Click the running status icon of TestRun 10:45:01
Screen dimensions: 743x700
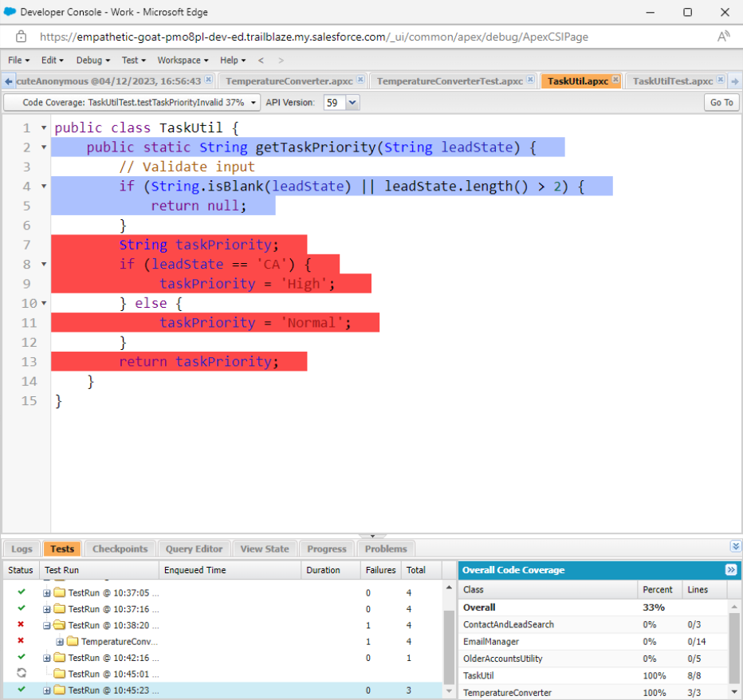click(x=22, y=673)
